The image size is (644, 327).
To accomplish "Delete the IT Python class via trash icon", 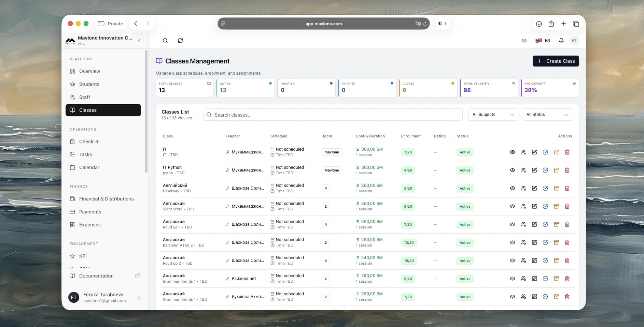I will 567,170.
